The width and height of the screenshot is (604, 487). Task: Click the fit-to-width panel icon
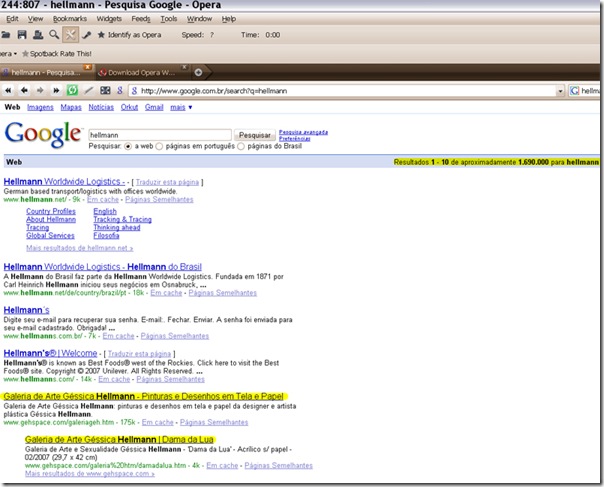click(x=105, y=91)
